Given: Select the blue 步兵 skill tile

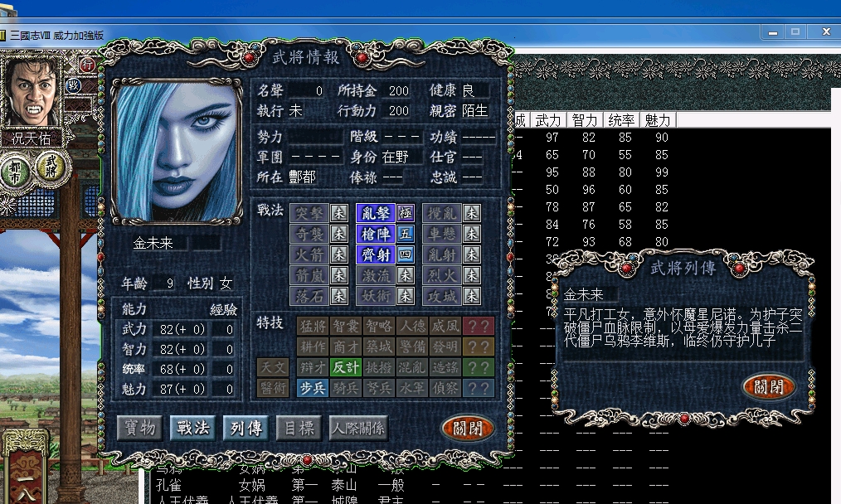Looking at the screenshot, I should coord(314,388).
